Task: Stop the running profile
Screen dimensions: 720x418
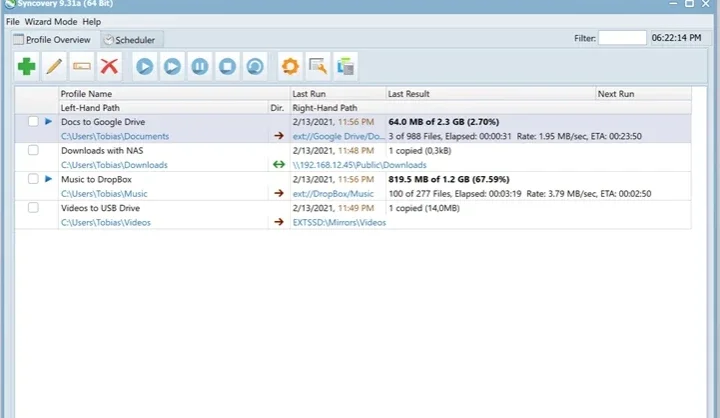Action: tap(227, 67)
